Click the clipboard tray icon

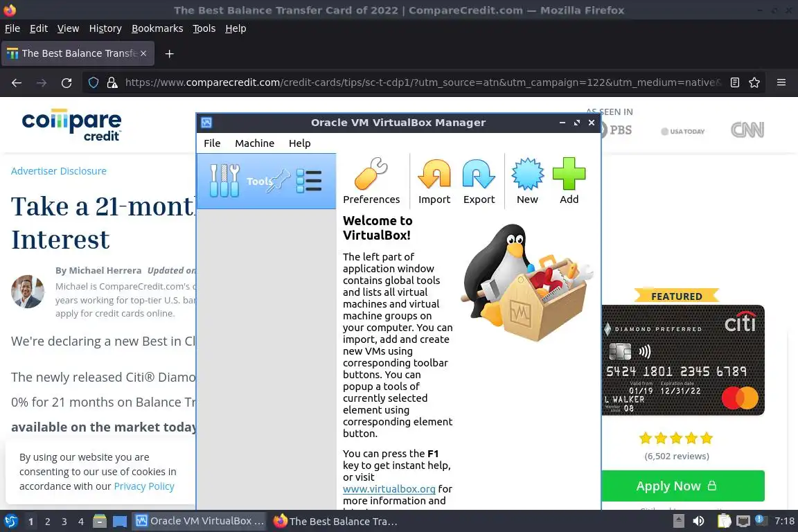[724, 522]
